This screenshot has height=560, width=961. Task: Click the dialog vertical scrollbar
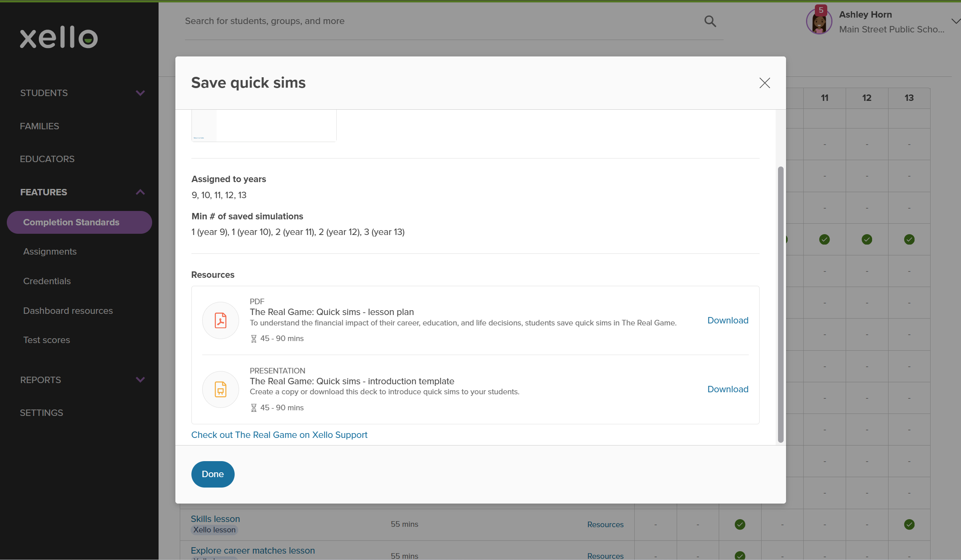pyautogui.click(x=780, y=304)
